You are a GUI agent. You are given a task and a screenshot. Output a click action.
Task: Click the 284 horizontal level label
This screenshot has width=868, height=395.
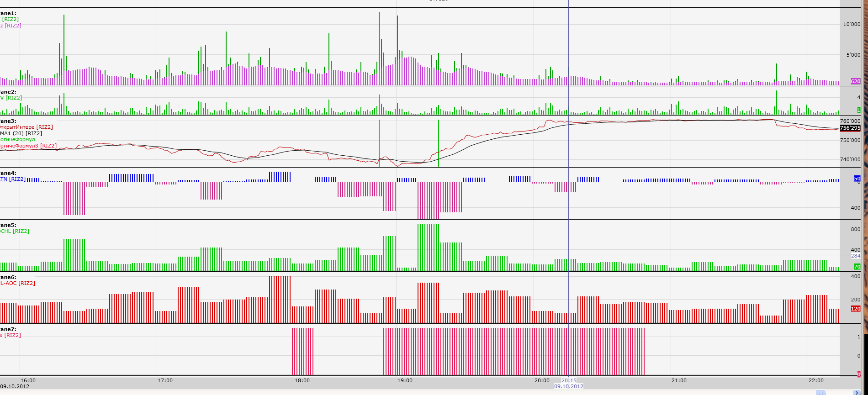(856, 256)
